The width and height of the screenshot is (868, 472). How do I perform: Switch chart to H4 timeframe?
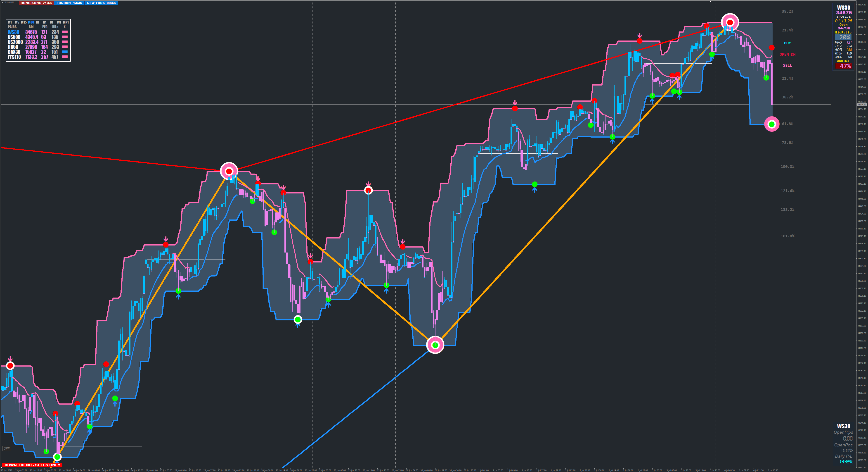coord(45,22)
